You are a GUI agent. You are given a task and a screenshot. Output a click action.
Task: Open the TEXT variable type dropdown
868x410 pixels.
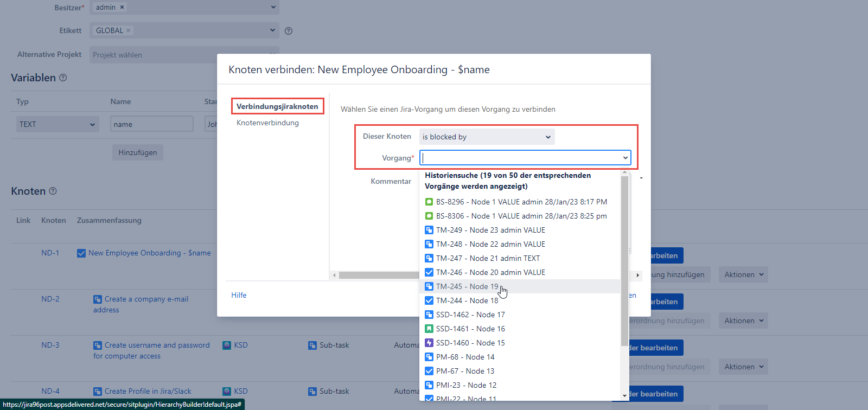(57, 124)
